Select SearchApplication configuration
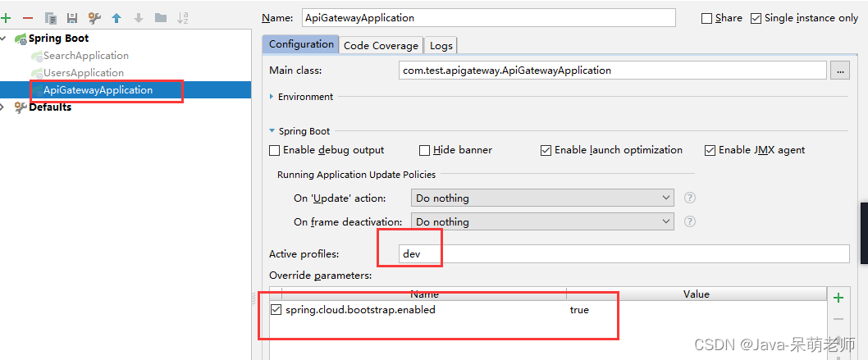 86,56
